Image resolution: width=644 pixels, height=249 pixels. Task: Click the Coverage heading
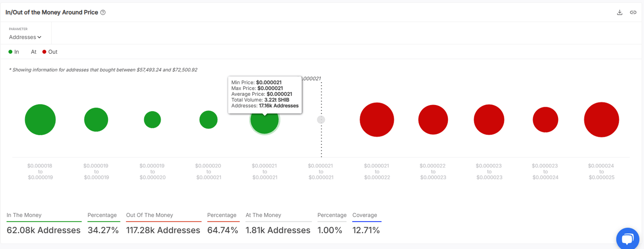click(364, 215)
